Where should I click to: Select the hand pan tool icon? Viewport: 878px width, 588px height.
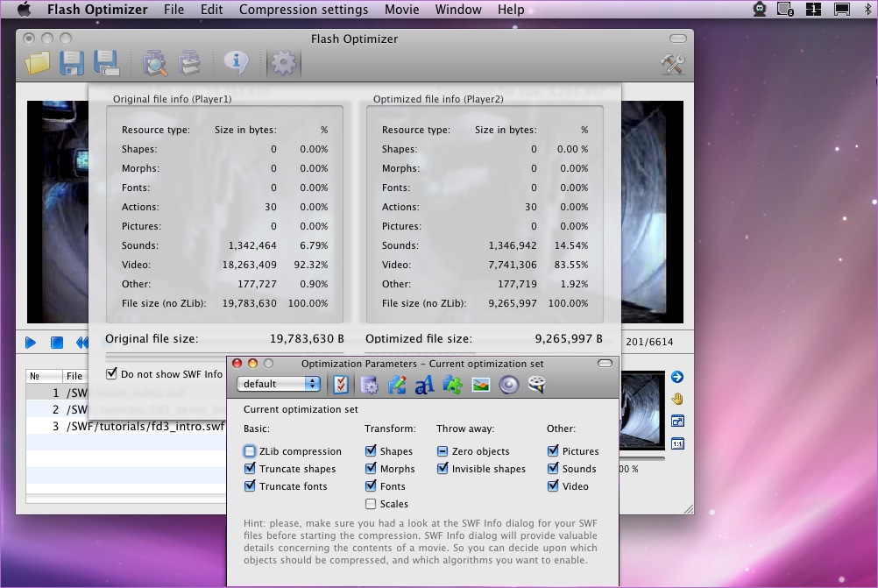[677, 399]
